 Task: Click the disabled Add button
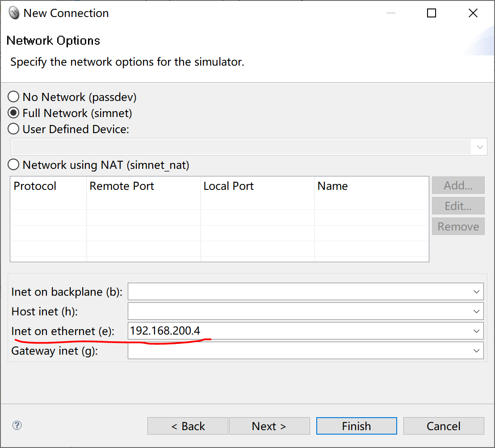[x=458, y=185]
